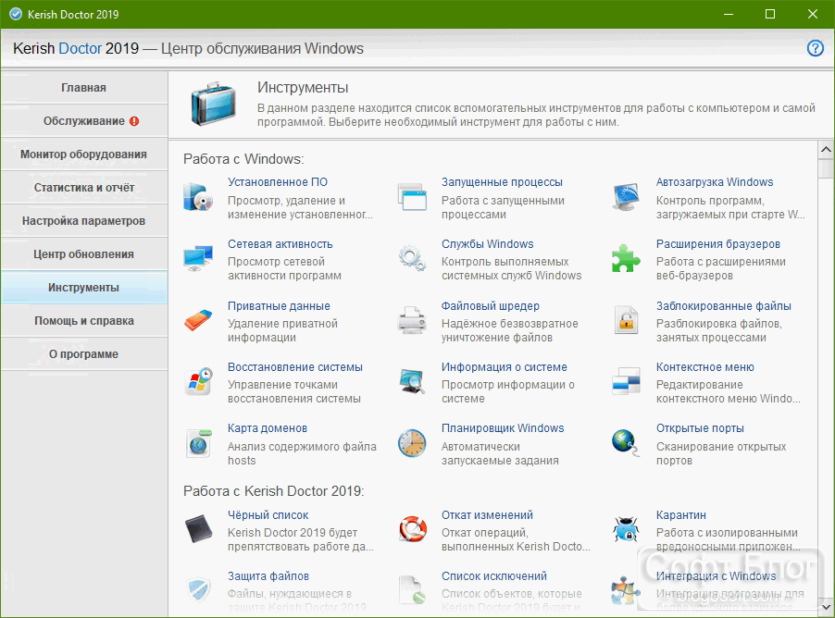Open the Файловый шредер link
The height and width of the screenshot is (618, 835).
click(490, 306)
